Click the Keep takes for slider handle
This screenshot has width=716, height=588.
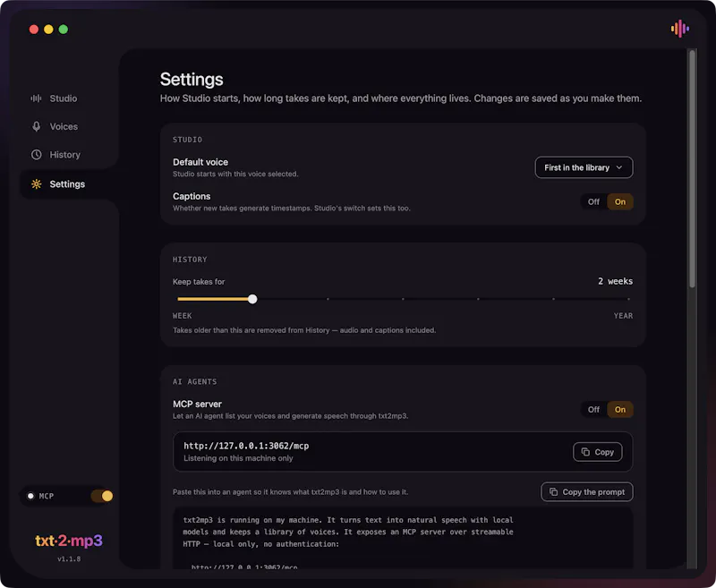[252, 299]
